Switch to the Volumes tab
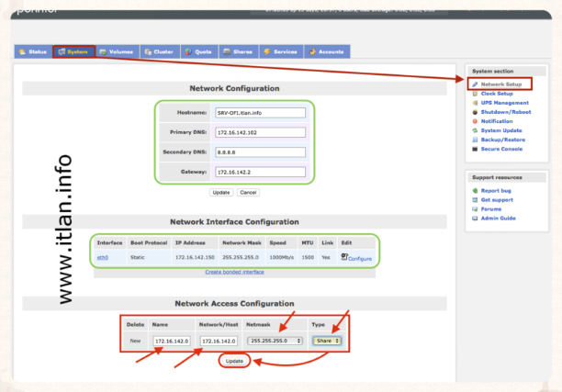This screenshot has height=392, width=562. (x=116, y=51)
